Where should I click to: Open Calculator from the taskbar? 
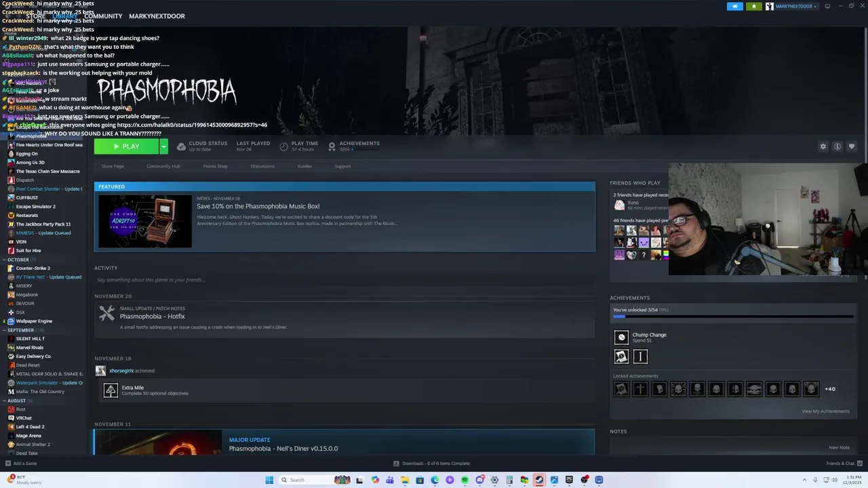(509, 480)
